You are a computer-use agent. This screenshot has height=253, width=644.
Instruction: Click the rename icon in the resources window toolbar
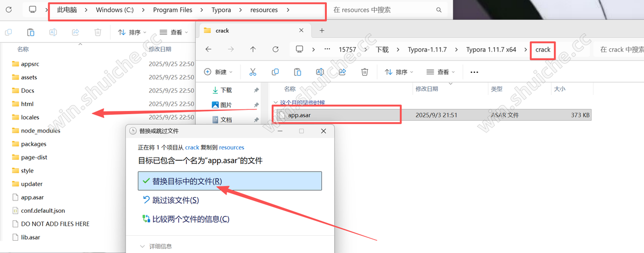pos(53,32)
